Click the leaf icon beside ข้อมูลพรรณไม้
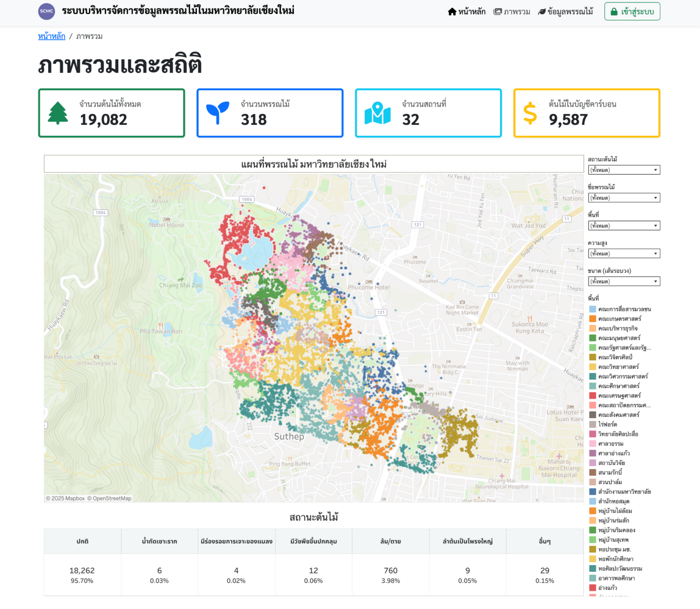700x609 pixels. 542,12
